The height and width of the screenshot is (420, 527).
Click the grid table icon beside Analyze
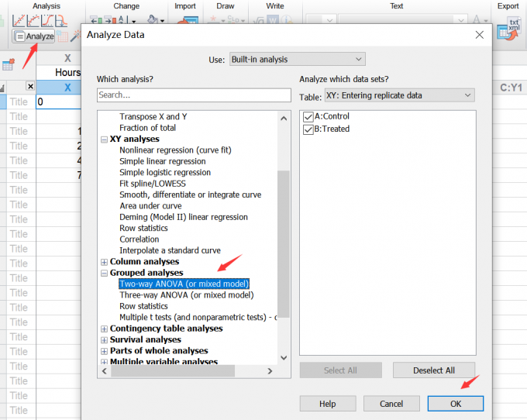(62, 36)
